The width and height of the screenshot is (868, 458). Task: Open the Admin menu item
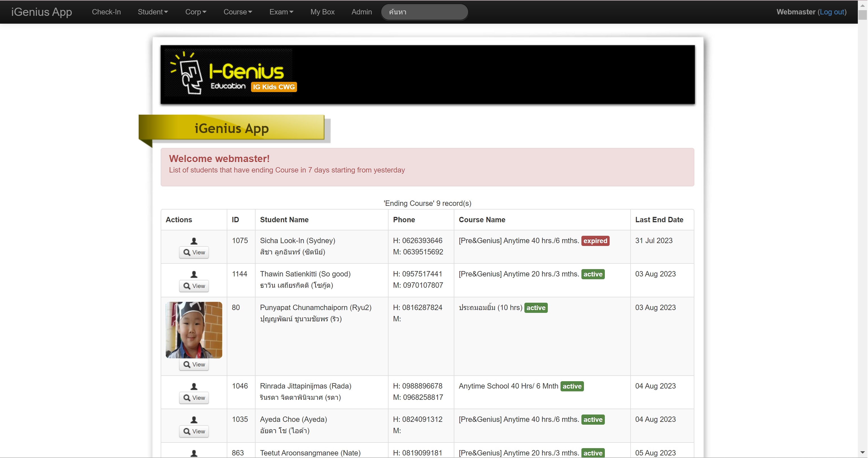[x=361, y=12]
